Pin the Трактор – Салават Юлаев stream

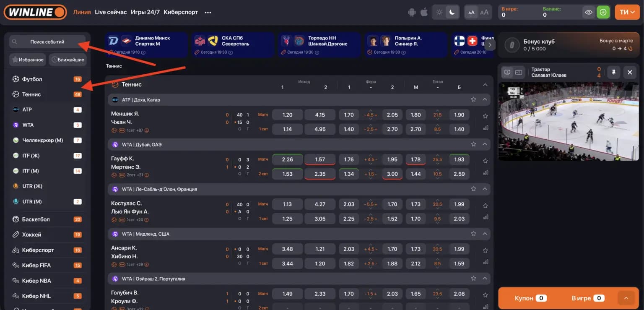[613, 73]
